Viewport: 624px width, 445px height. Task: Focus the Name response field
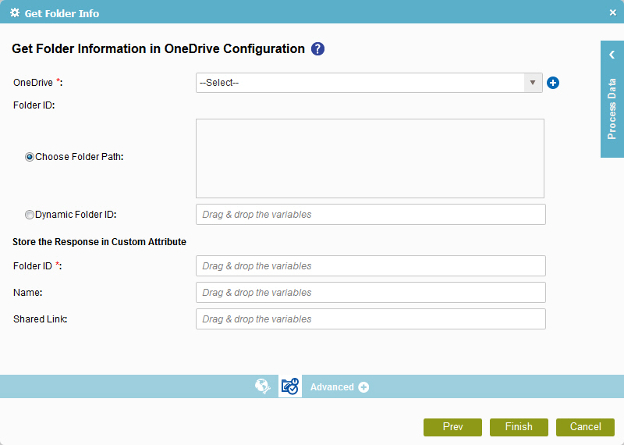370,293
